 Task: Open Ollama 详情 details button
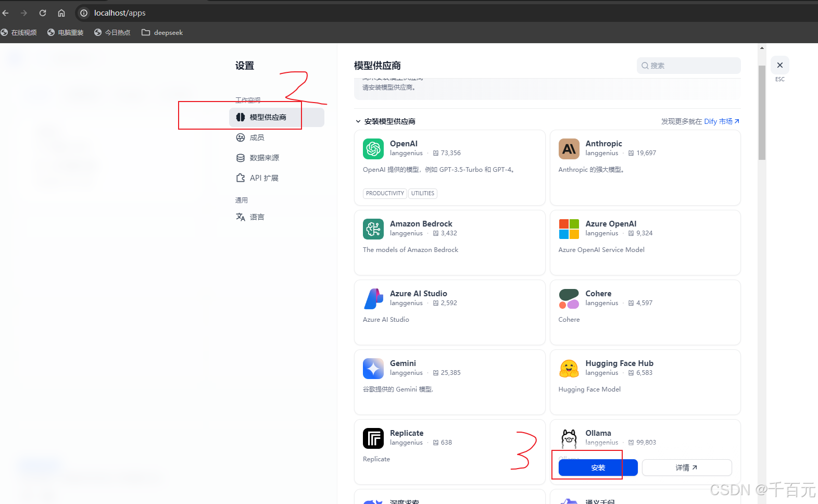click(687, 468)
